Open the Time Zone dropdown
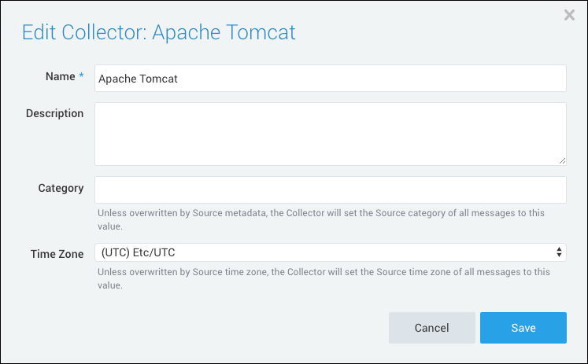Viewport: 588px width, 364px height. pyautogui.click(x=330, y=252)
